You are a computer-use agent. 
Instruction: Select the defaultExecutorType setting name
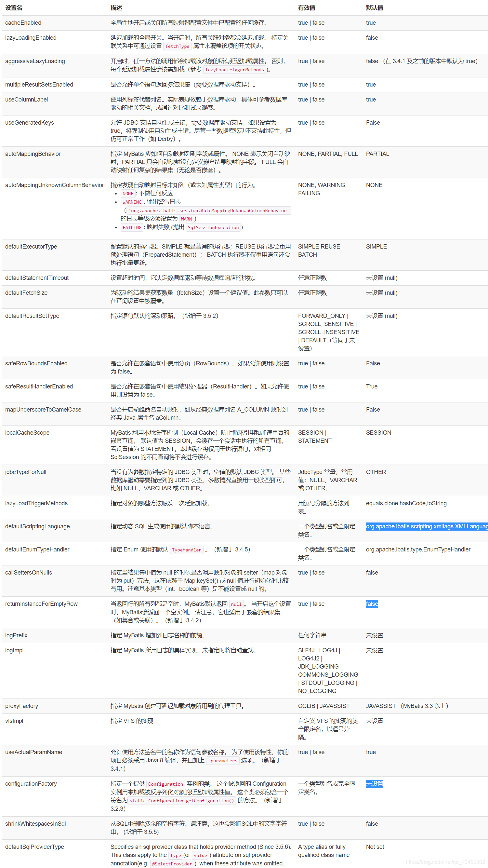pyautogui.click(x=31, y=247)
